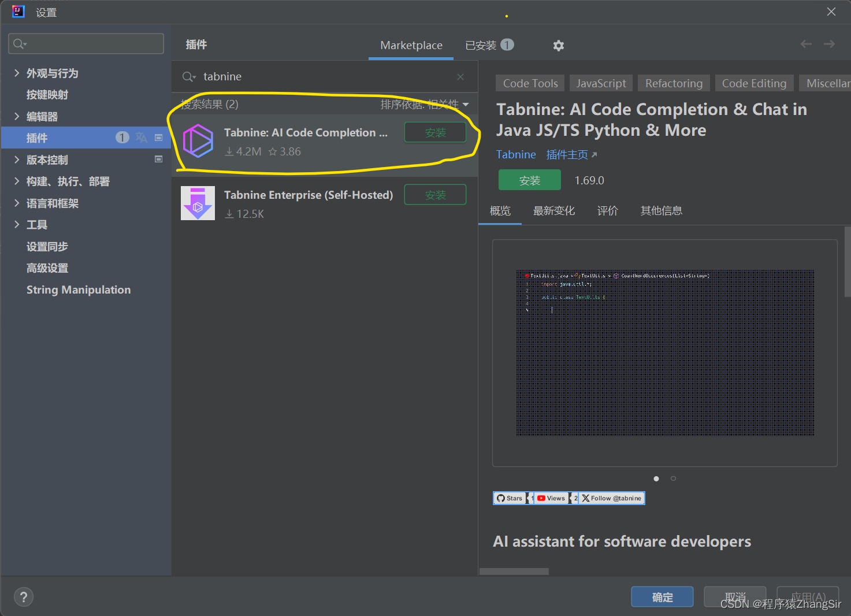Click the plugin search magnifier icon
This screenshot has width=851, height=616.
189,77
